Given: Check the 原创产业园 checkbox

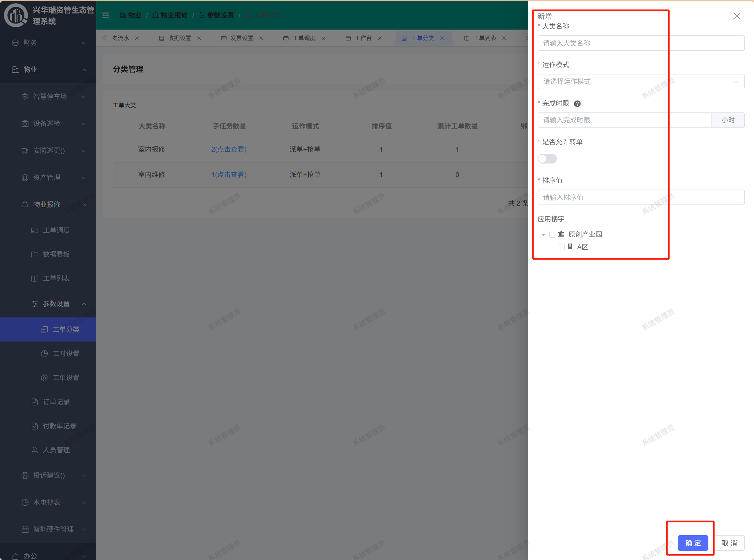Looking at the screenshot, I should point(552,234).
